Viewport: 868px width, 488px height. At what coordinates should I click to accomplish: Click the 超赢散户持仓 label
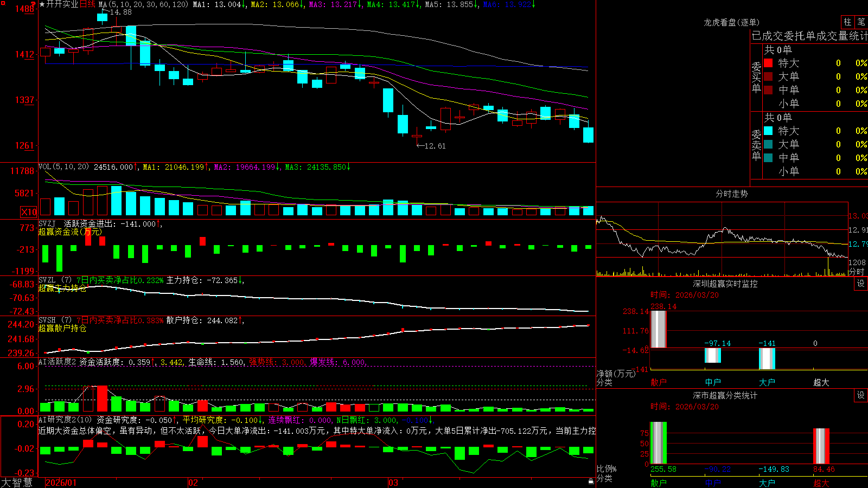tap(62, 329)
